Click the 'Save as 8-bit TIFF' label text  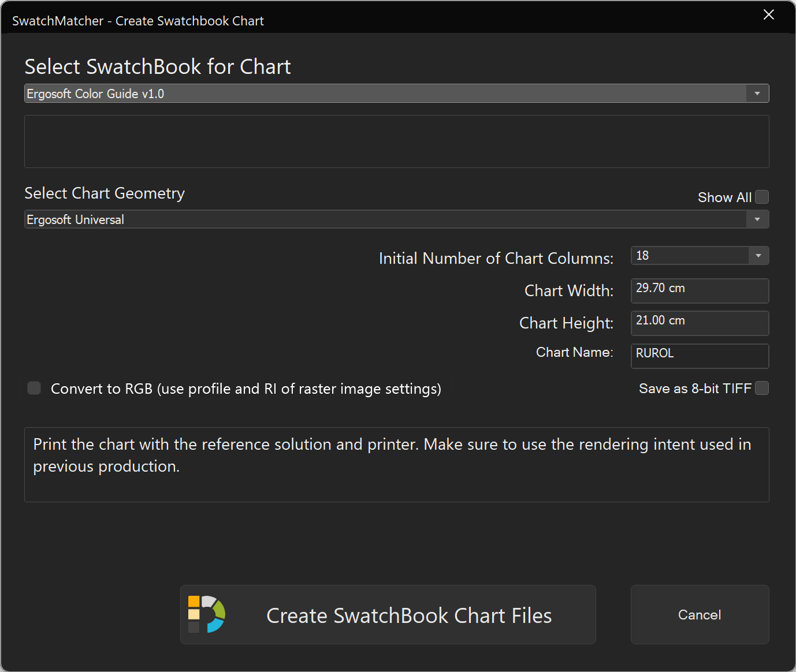(x=695, y=389)
